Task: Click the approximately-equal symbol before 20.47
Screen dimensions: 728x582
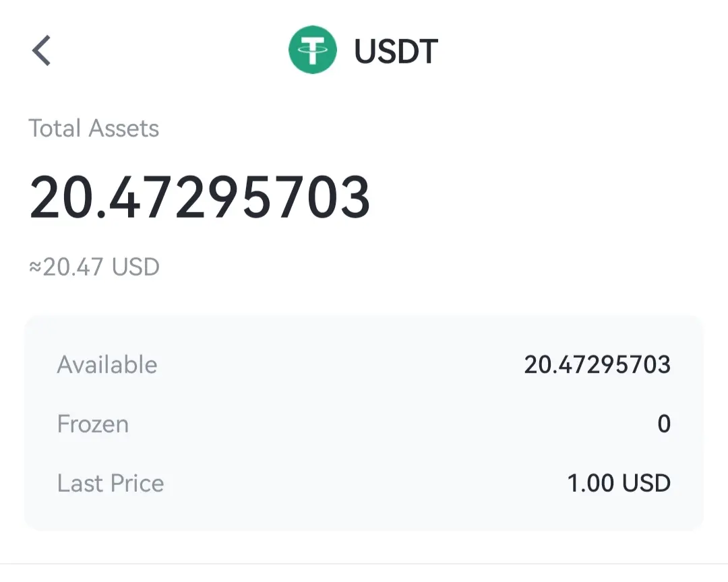Action: click(35, 267)
